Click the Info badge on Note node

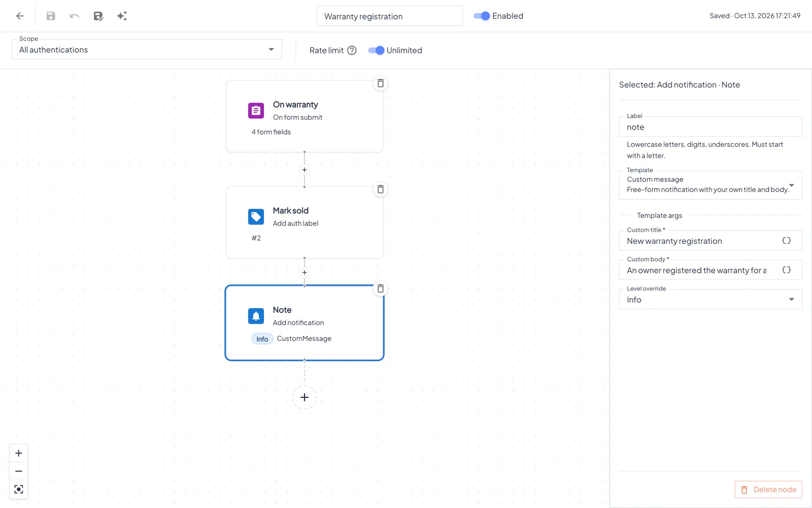click(x=262, y=339)
